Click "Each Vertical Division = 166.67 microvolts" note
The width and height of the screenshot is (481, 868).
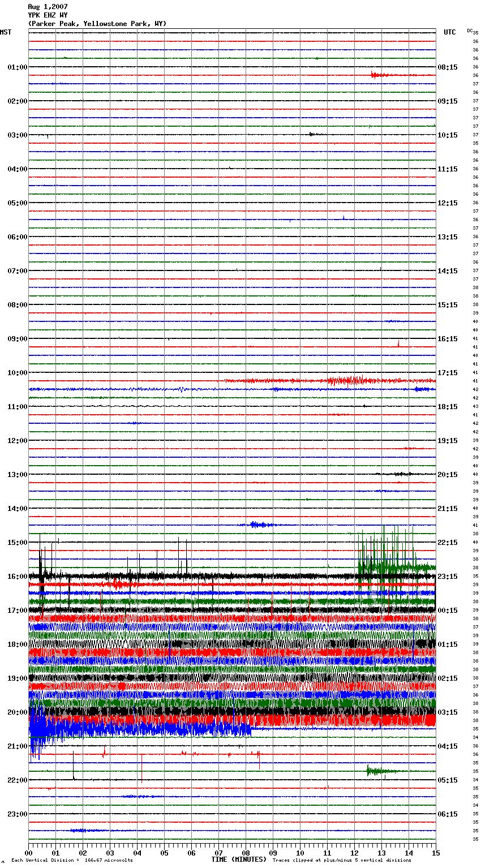(72, 860)
